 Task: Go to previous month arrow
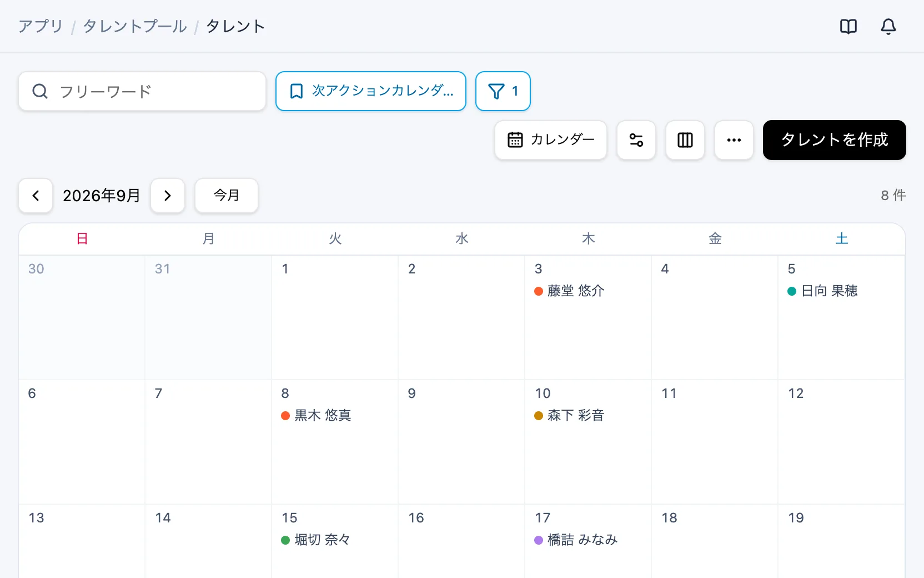[x=36, y=196]
